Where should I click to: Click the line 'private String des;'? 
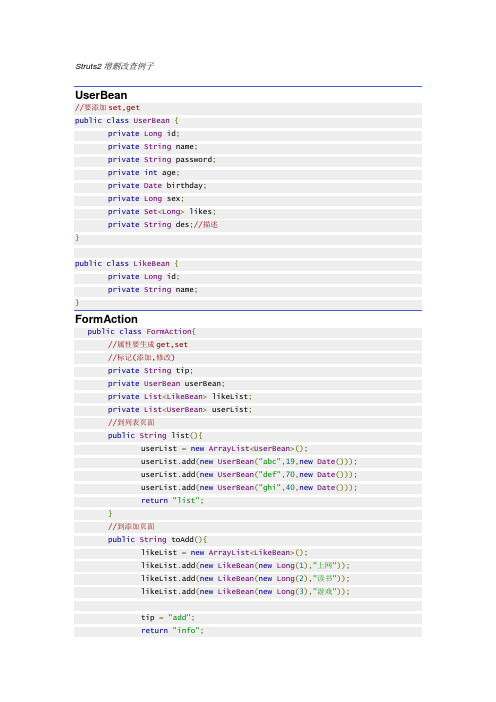tap(162, 224)
